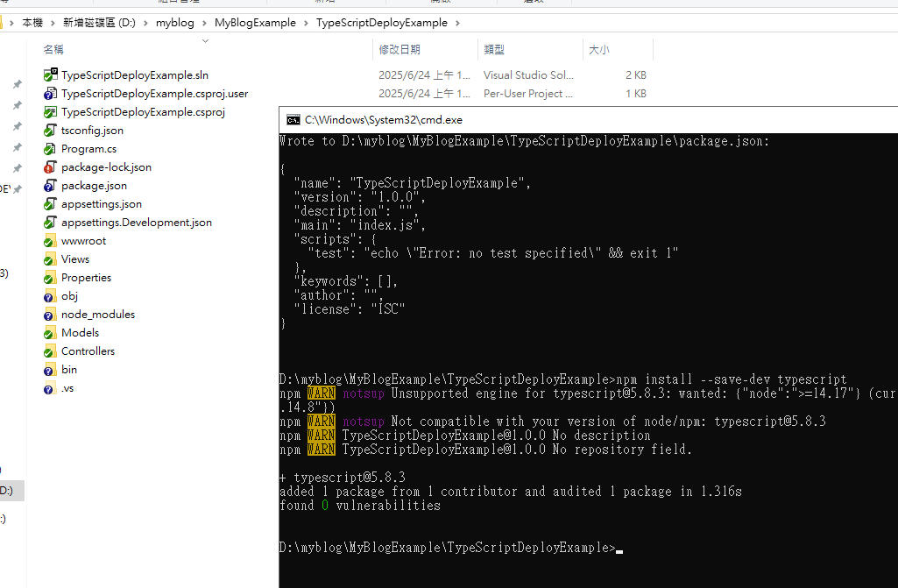Screen dimensions: 898x588
Task: Select TypeScriptDeployExample.sln file name
Action: [x=135, y=75]
